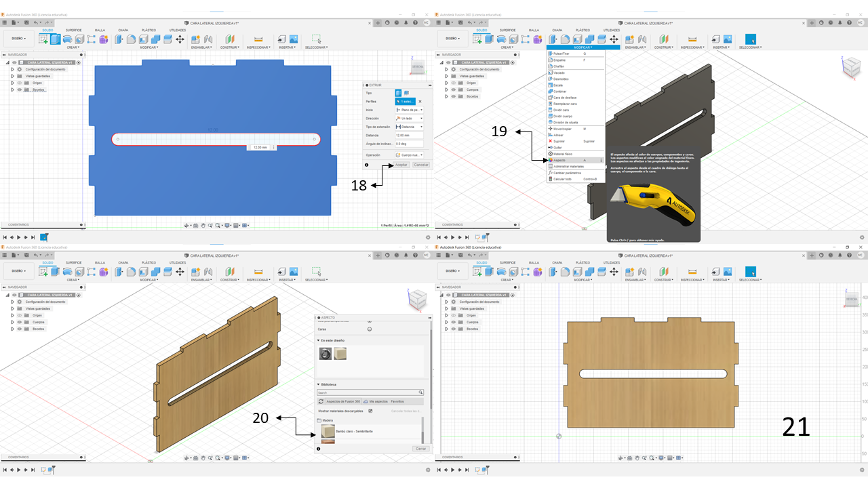Image resolution: width=868 pixels, height=488 pixels.
Task: Click the Perfiles selection button in Extruir
Action: 406,101
